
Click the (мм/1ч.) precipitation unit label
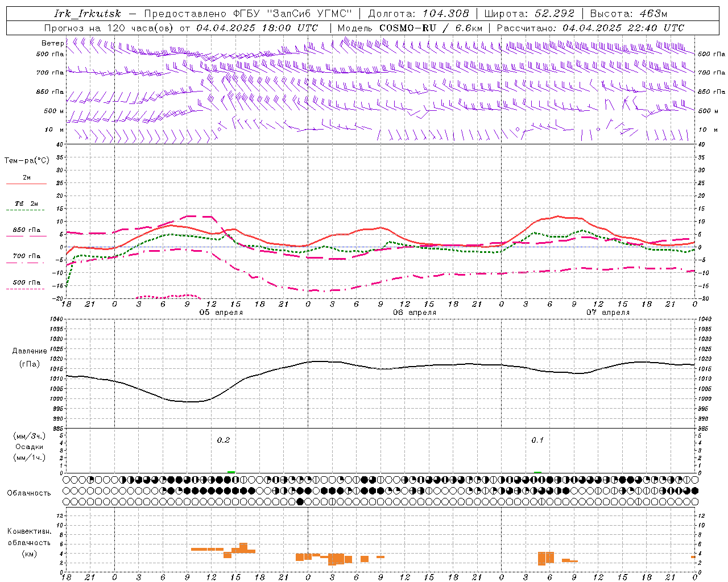(x=29, y=458)
